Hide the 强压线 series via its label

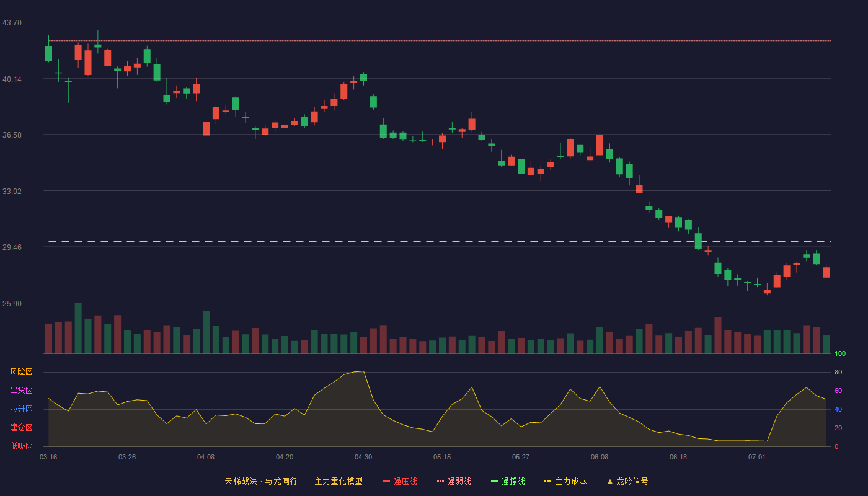(x=405, y=481)
